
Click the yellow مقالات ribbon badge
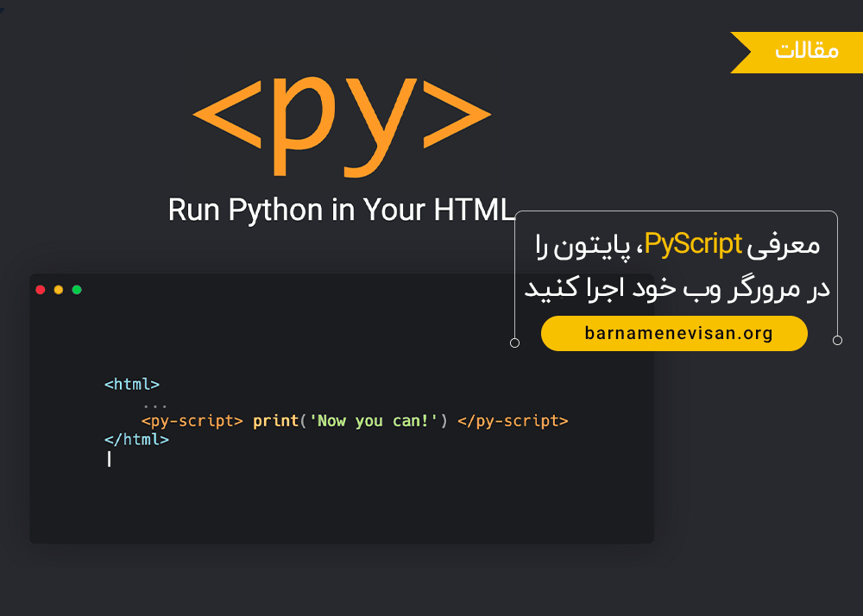[797, 53]
